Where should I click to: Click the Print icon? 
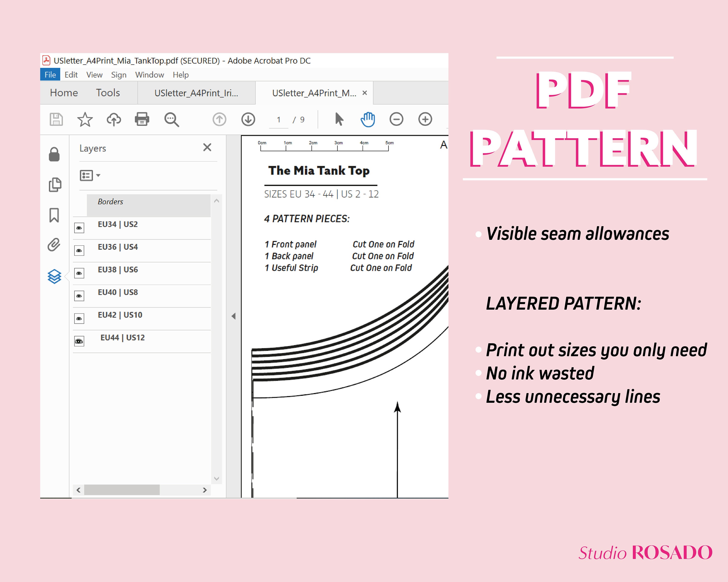tap(142, 119)
